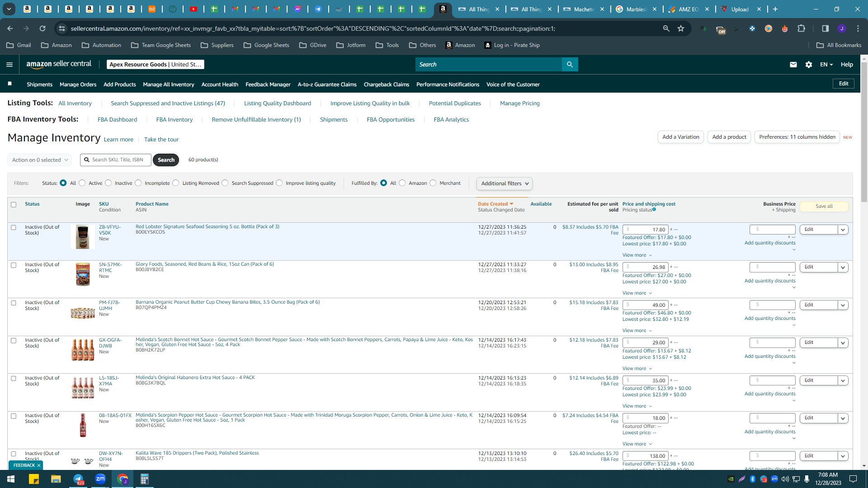
Task: Select Fulfilled By Merchant radio
Action: click(433, 183)
